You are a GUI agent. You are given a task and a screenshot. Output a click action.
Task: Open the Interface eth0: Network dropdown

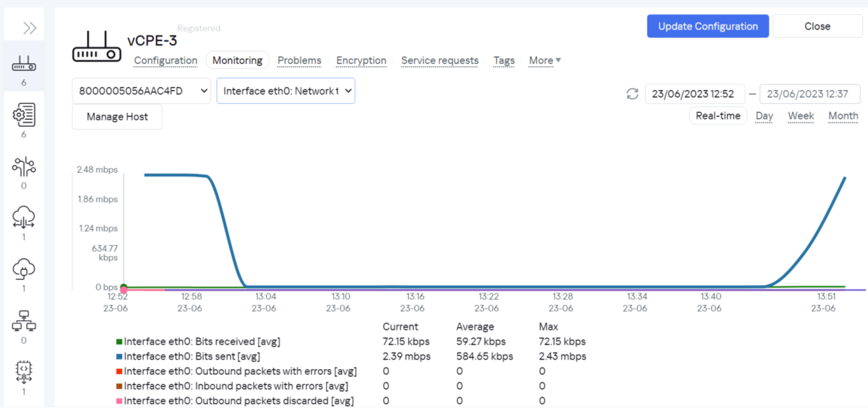click(x=286, y=91)
